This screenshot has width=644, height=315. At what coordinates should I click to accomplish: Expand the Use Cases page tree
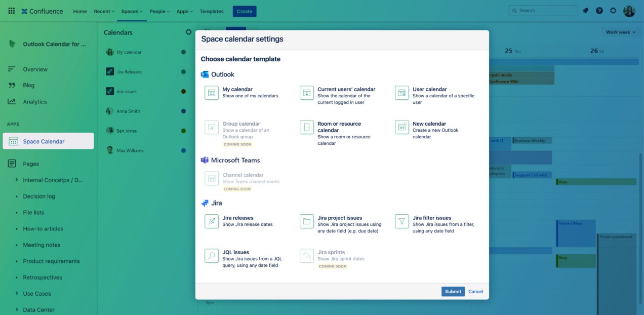pos(16,293)
